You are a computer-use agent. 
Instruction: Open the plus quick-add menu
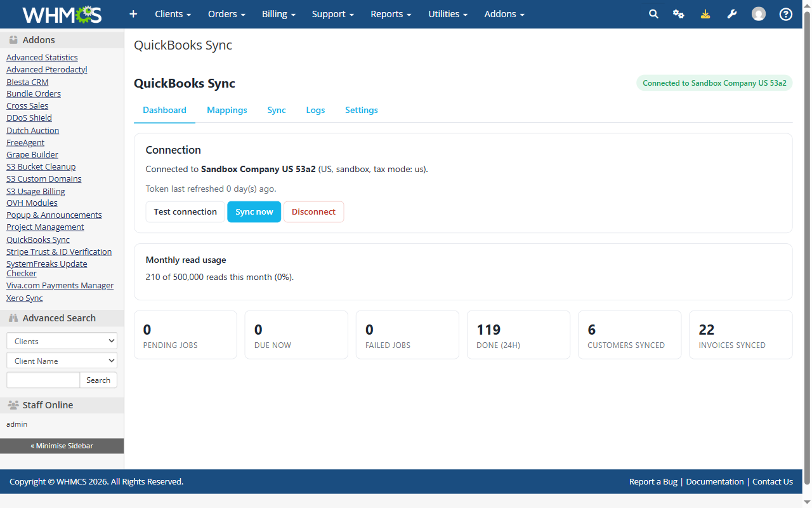(133, 14)
